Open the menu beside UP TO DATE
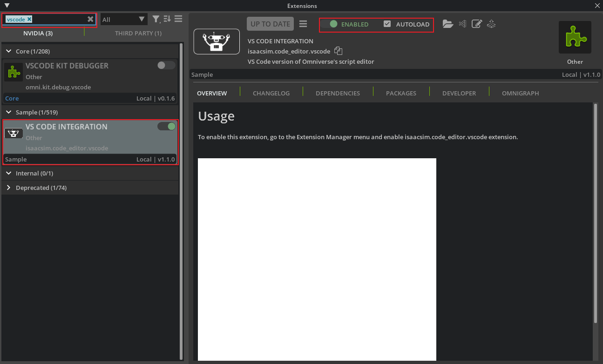The width and height of the screenshot is (603, 364). [x=303, y=24]
